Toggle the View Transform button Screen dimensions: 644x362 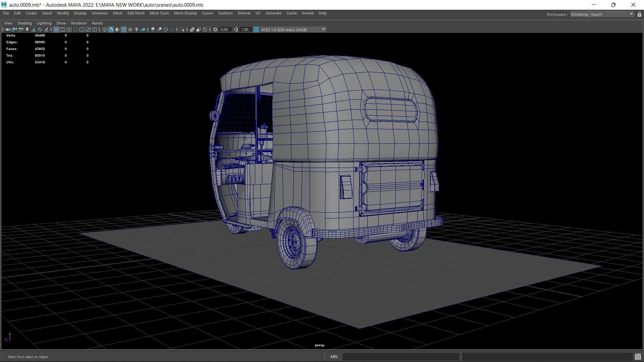[256, 29]
